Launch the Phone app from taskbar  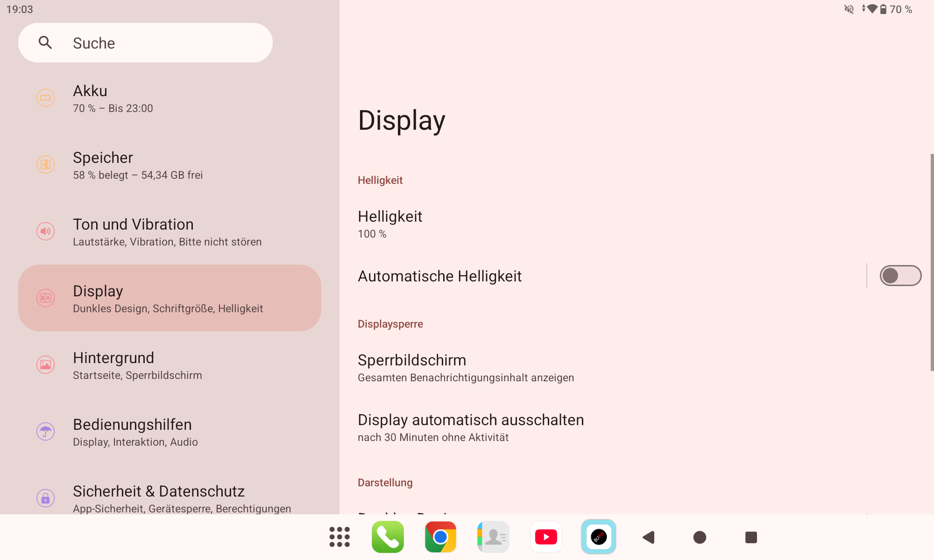coord(388,537)
